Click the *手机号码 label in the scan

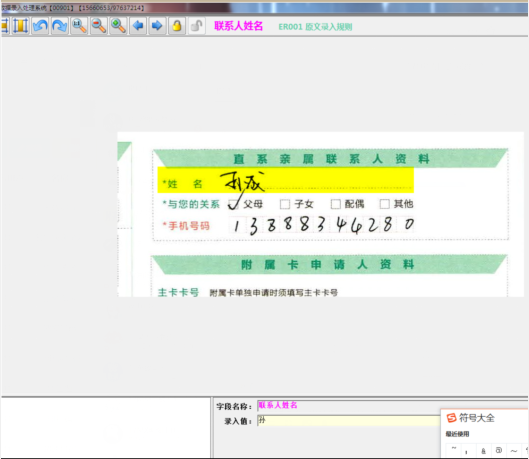(x=186, y=226)
